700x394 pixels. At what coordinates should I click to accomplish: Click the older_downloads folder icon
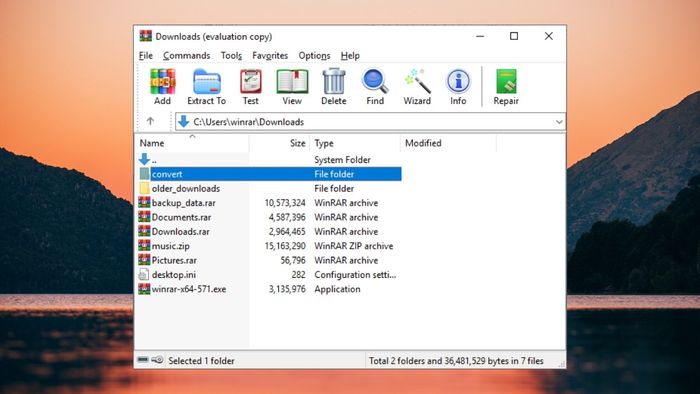(144, 188)
